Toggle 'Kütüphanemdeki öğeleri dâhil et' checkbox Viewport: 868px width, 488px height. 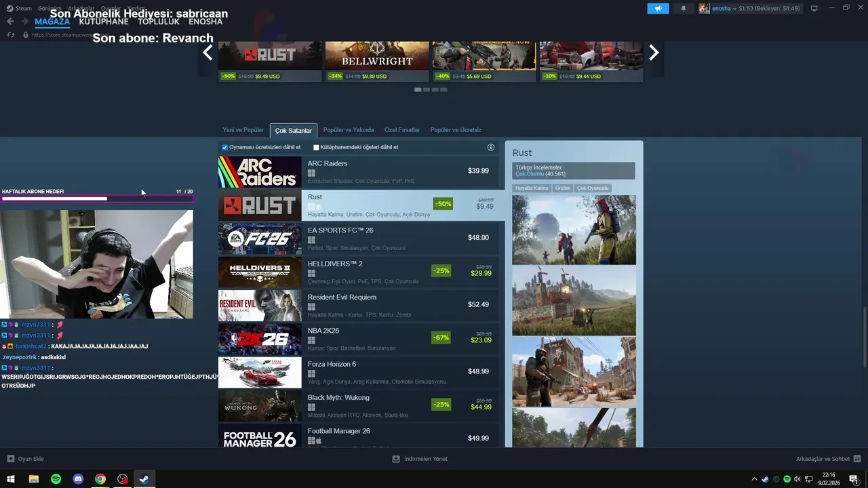(316, 147)
